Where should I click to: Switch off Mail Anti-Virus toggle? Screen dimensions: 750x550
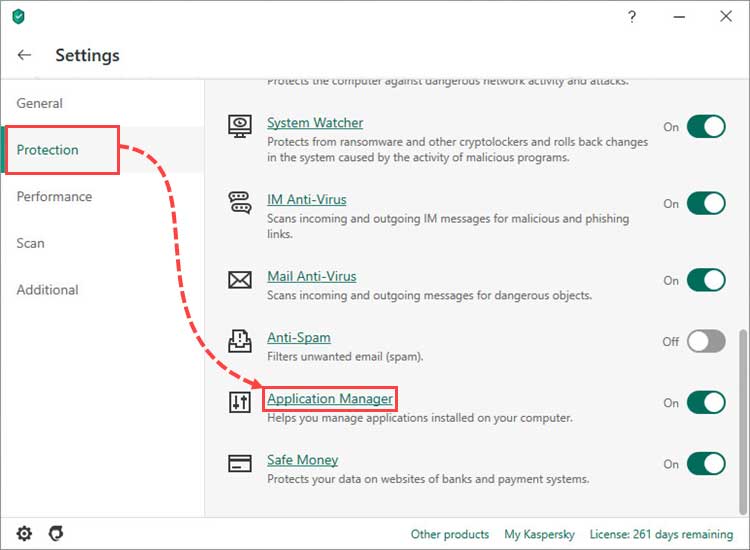coord(706,280)
